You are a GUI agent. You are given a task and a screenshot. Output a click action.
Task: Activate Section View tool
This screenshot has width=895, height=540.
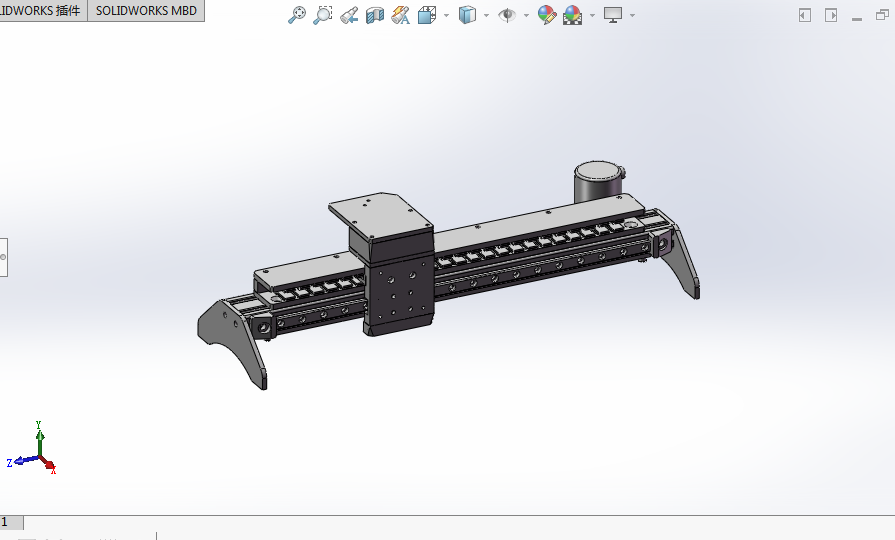coord(374,15)
